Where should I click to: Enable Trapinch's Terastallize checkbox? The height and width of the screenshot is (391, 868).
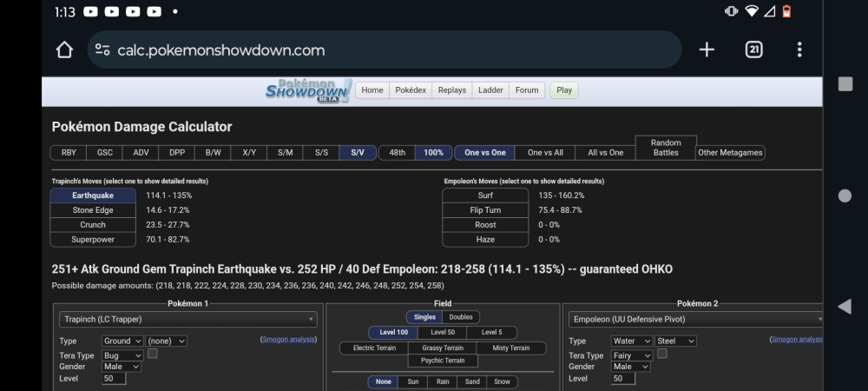152,354
